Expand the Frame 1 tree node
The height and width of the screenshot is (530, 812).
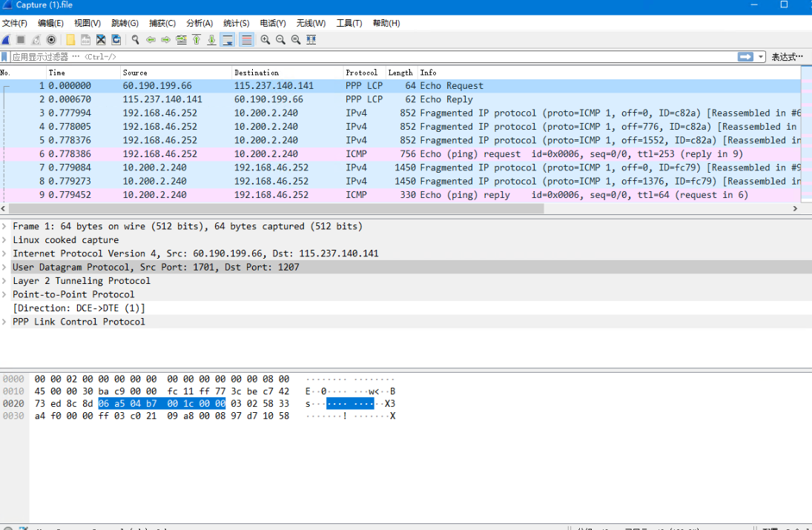[x=5, y=226]
